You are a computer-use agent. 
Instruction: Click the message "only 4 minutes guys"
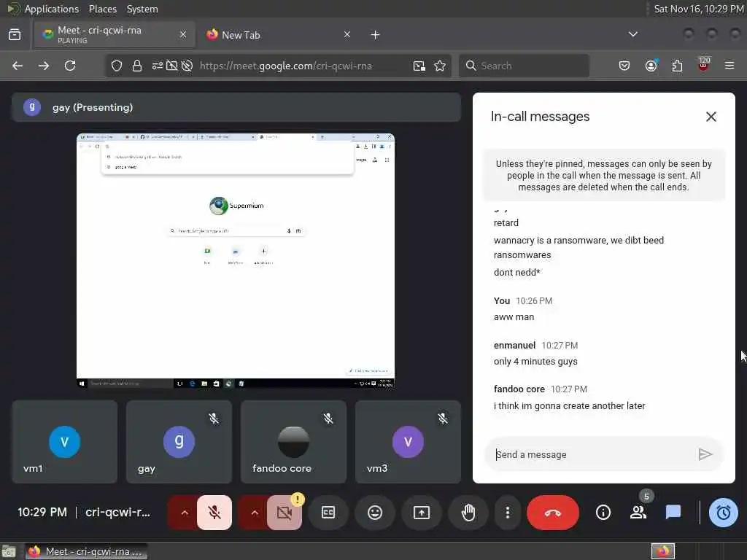pos(535,362)
